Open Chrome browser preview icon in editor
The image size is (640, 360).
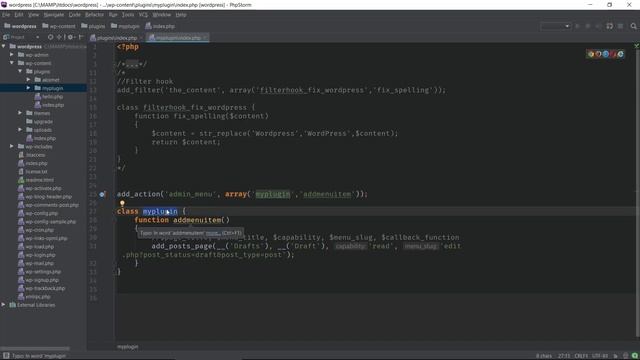coord(591,54)
